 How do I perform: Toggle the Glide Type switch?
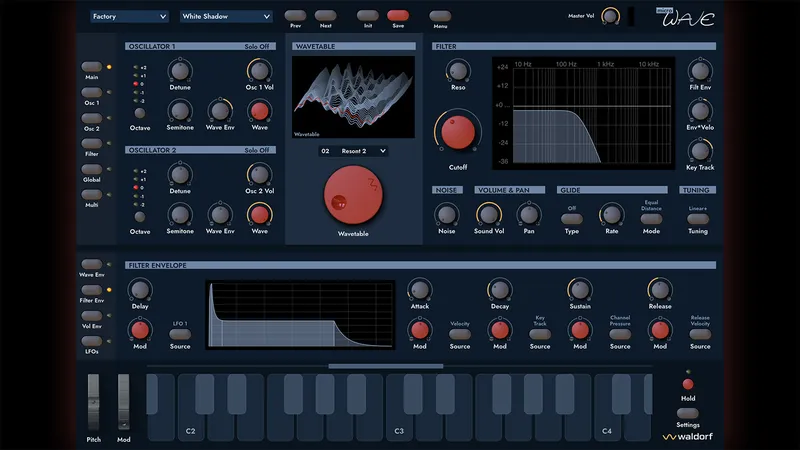point(571,219)
